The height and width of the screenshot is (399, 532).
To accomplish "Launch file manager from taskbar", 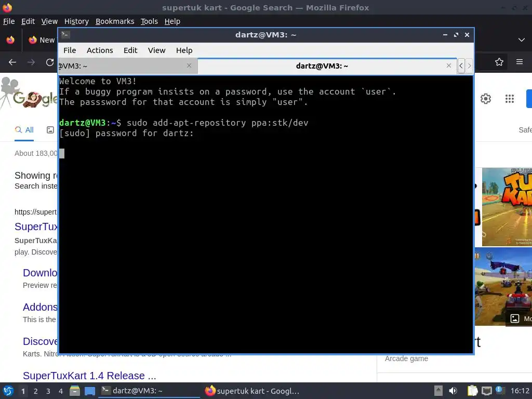I will coord(75,391).
